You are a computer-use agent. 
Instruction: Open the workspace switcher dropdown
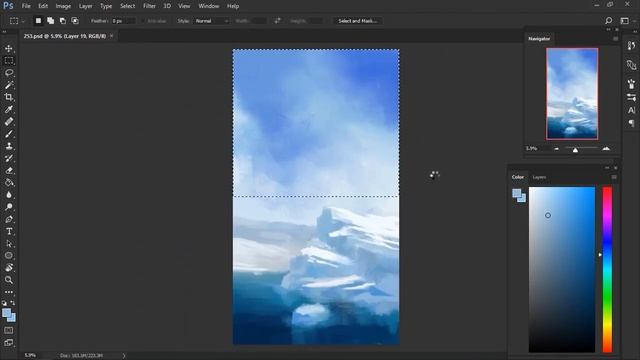(627, 21)
